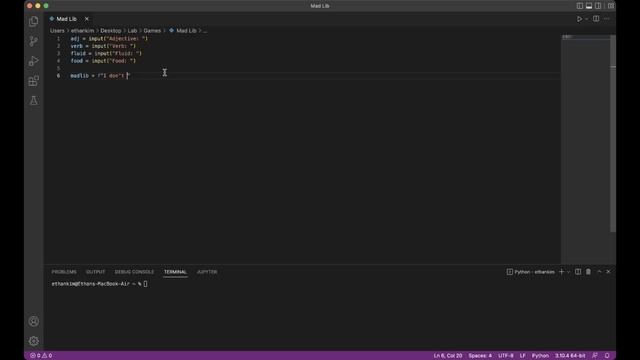
Task: Click on line 4 food input
Action: [103, 61]
